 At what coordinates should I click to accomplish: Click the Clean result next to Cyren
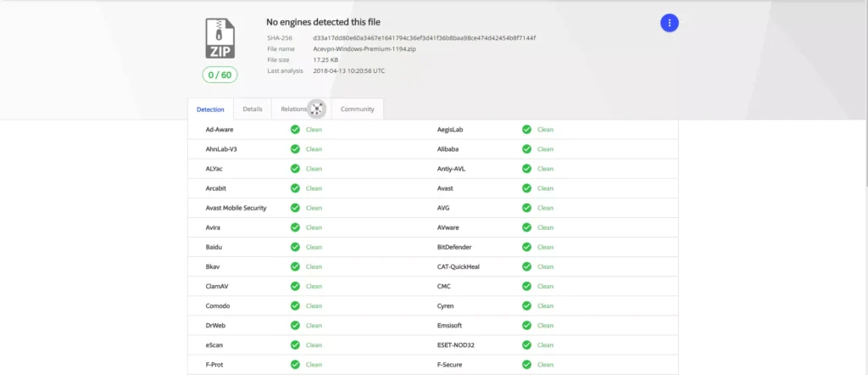pyautogui.click(x=545, y=305)
